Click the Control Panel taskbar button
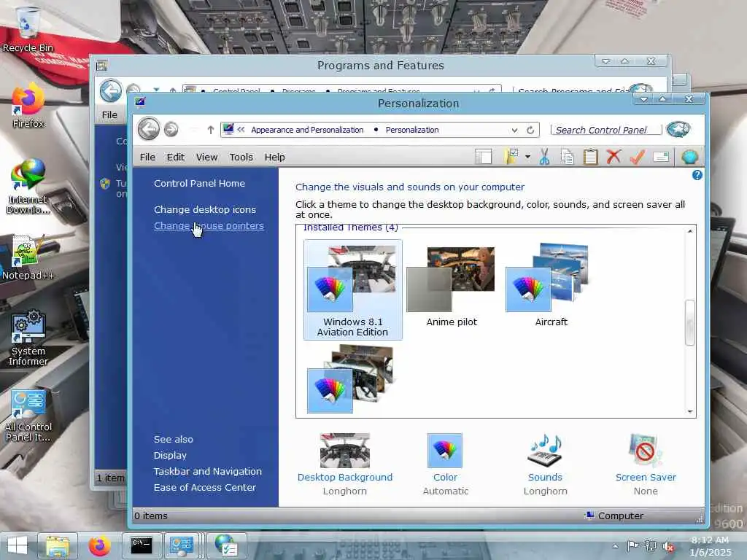 click(181, 545)
